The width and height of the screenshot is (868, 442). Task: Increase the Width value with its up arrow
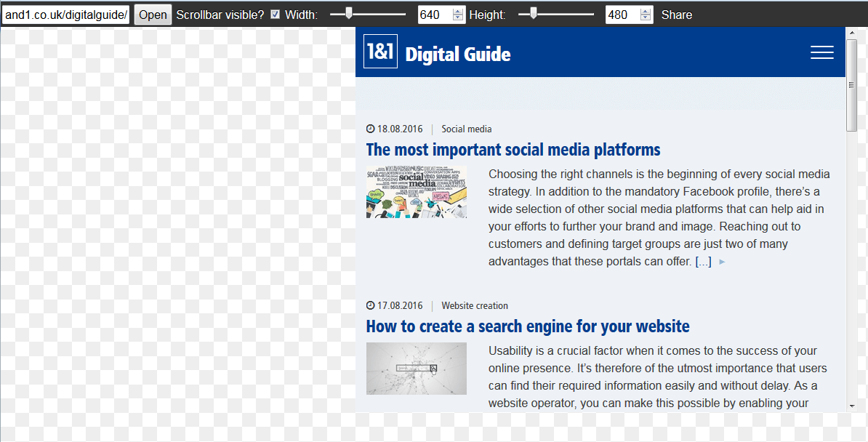pos(458,11)
